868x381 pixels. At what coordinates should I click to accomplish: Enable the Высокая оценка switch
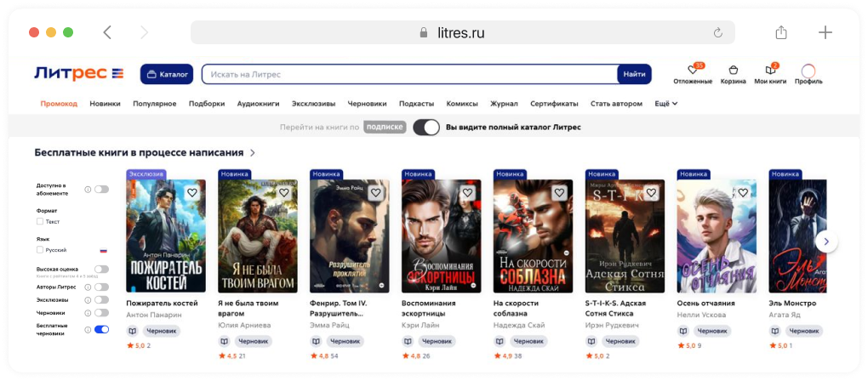click(x=101, y=270)
